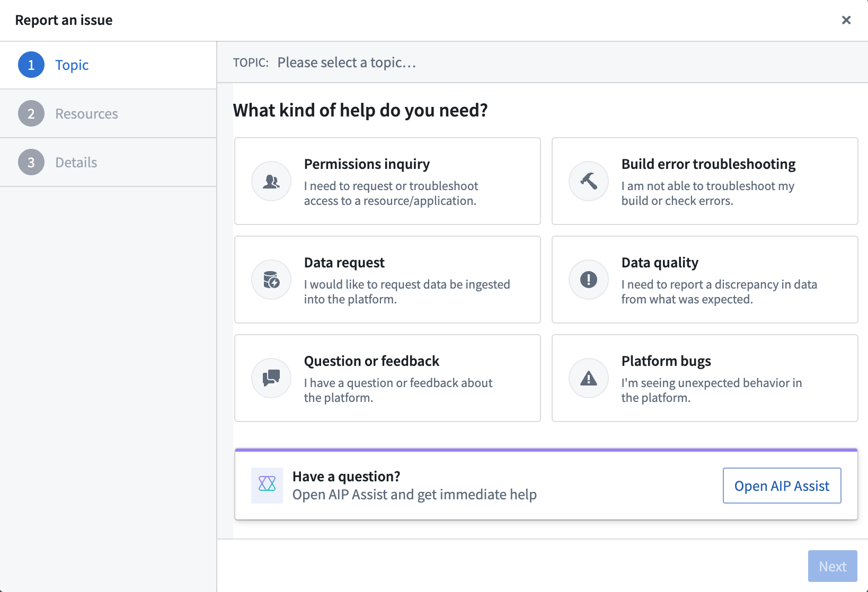This screenshot has width=868, height=592.
Task: Click the Permissions inquiry people icon
Action: (271, 182)
